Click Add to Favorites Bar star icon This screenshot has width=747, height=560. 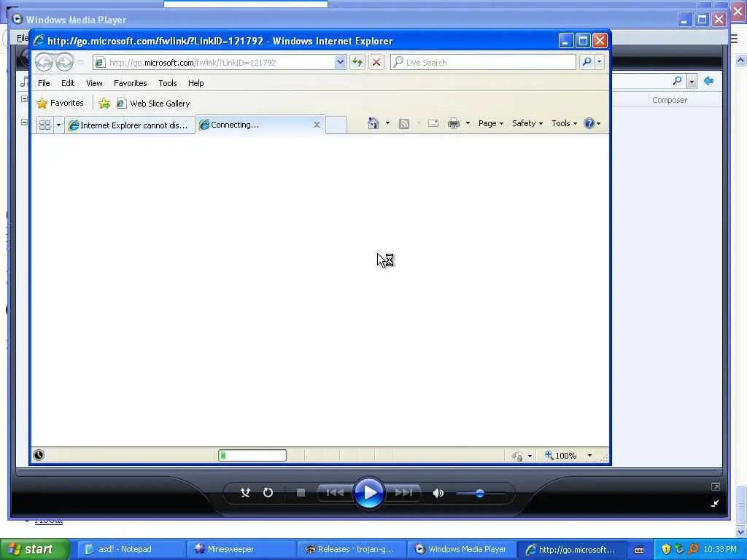104,104
